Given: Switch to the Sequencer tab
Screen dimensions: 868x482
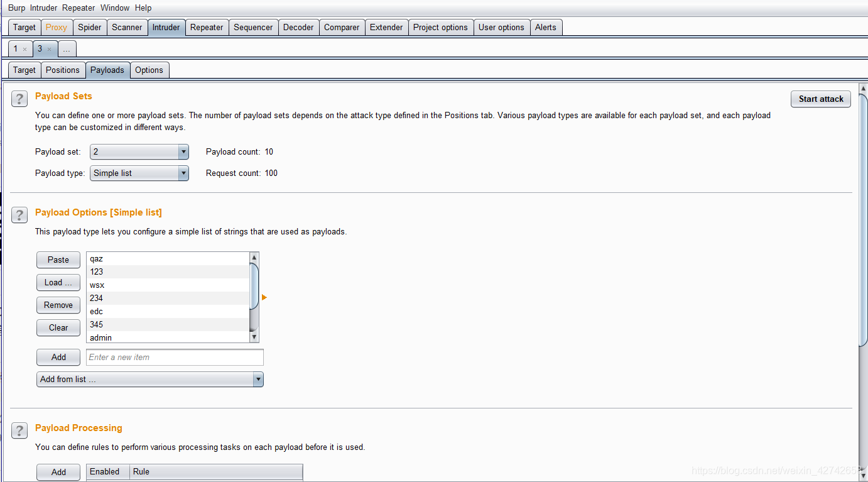Looking at the screenshot, I should [x=253, y=27].
